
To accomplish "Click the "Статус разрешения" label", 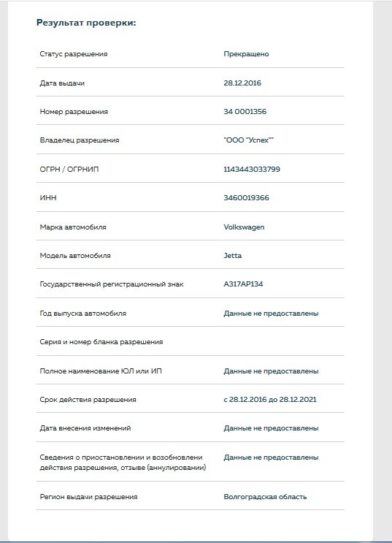I will (x=74, y=54).
